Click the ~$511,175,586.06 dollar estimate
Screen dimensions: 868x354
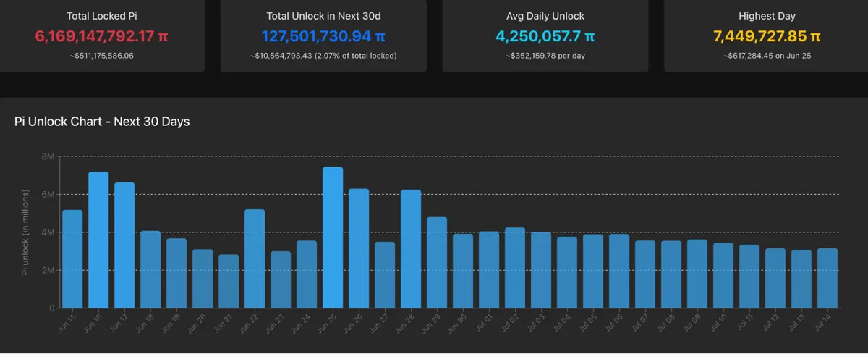point(101,55)
